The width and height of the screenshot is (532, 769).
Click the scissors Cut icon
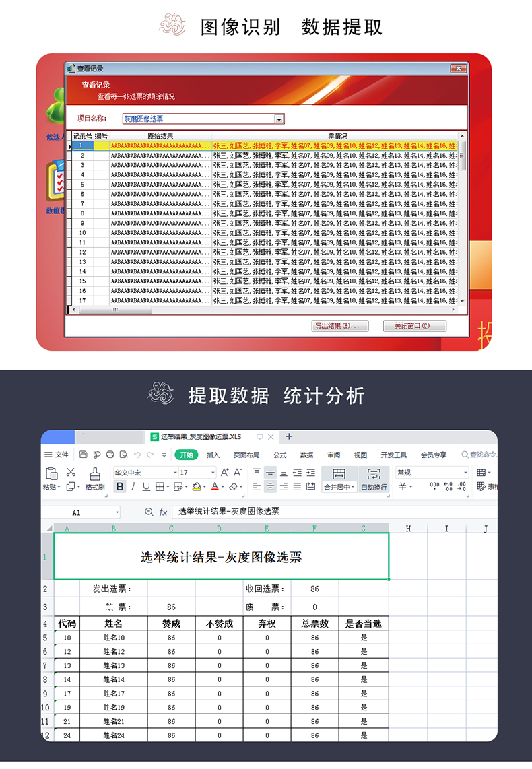[71, 473]
